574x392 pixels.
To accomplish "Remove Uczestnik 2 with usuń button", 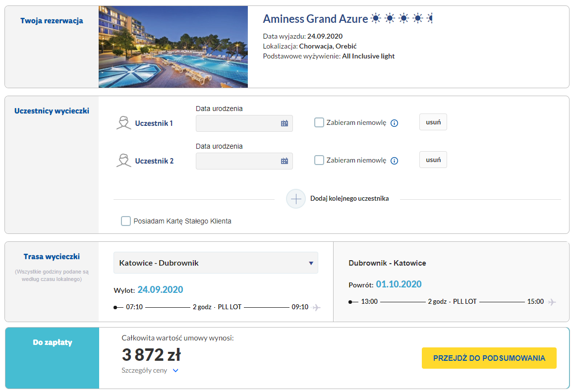I will 433,160.
